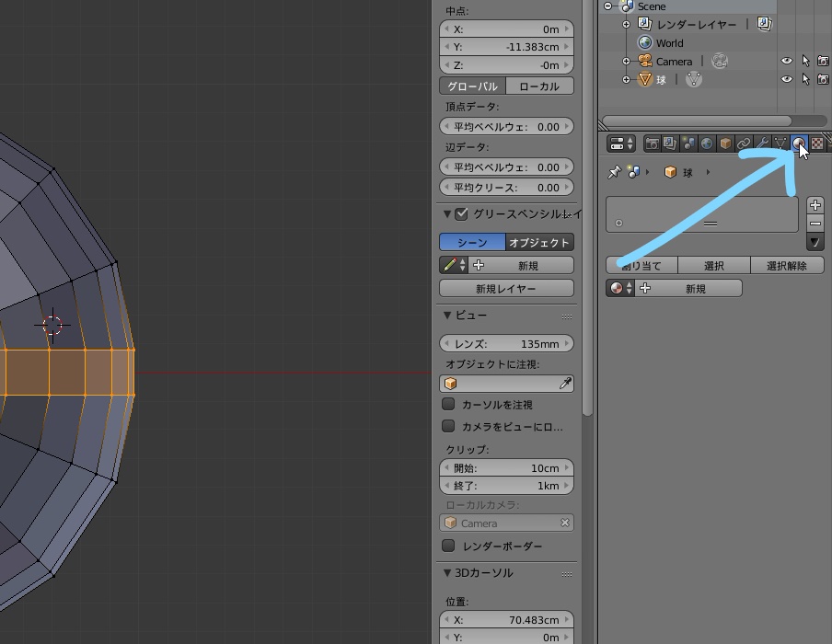Viewport: 832px width, 644px height.
Task: Select the オブジェクト grease pencil source tab
Action: pos(539,243)
